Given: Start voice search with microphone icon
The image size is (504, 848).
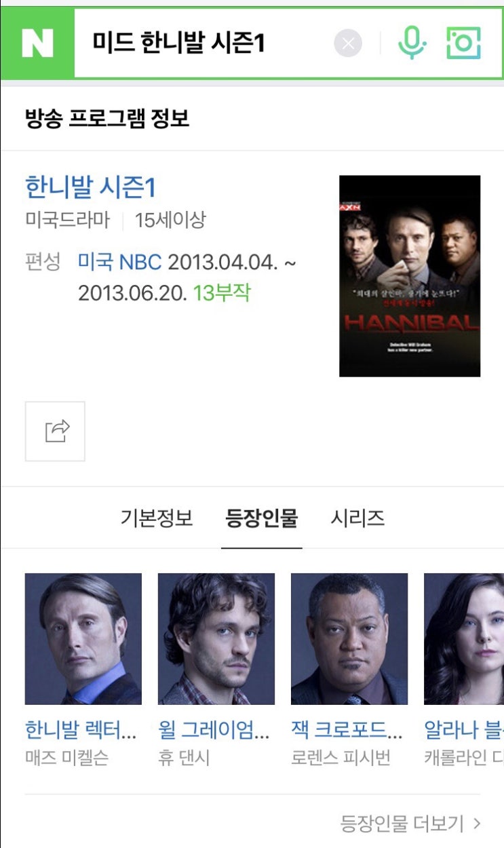Looking at the screenshot, I should [x=412, y=43].
